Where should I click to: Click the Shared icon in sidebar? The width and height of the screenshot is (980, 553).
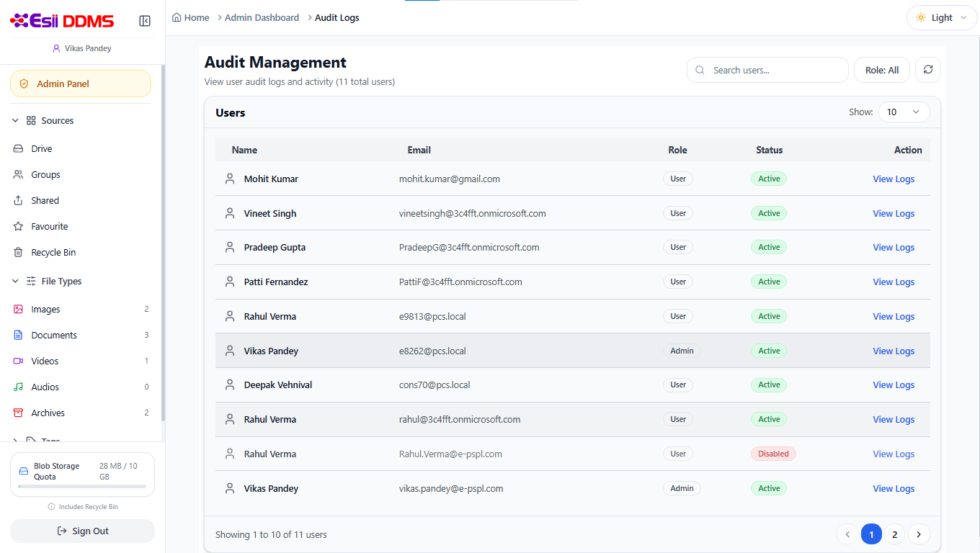point(19,201)
